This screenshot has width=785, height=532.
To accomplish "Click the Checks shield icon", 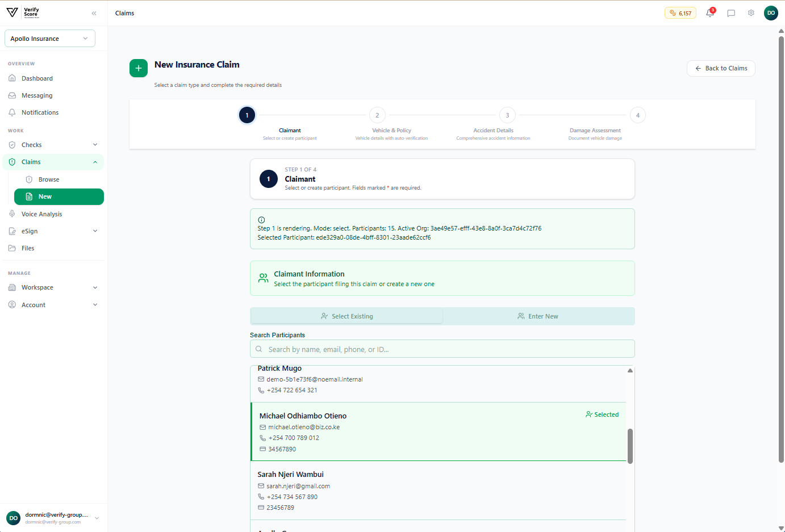I will click(12, 145).
